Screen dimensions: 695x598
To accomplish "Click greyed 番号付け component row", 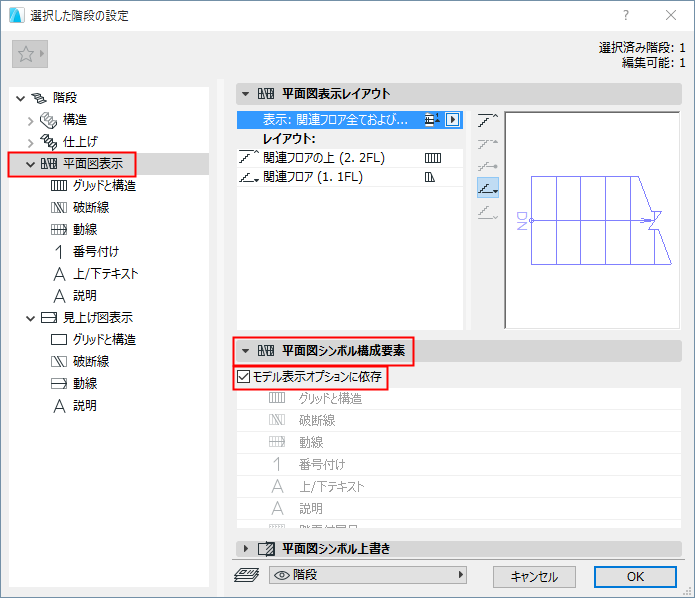I will tap(459, 465).
